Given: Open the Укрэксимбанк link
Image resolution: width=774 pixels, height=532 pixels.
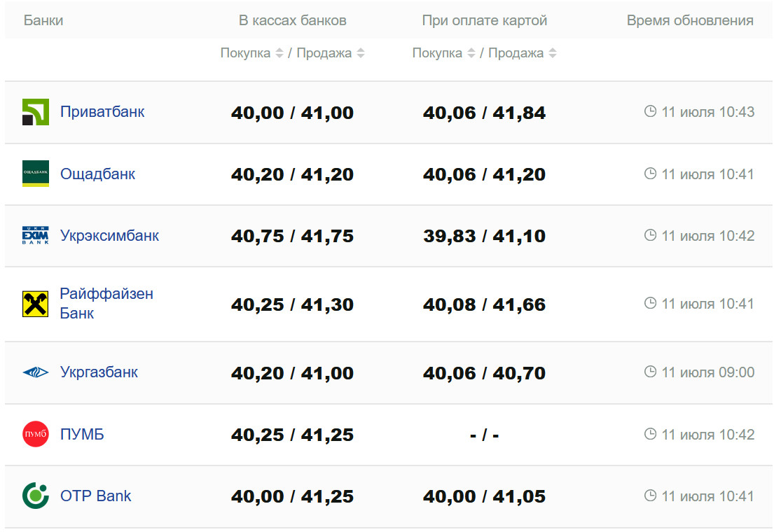Looking at the screenshot, I should [109, 236].
